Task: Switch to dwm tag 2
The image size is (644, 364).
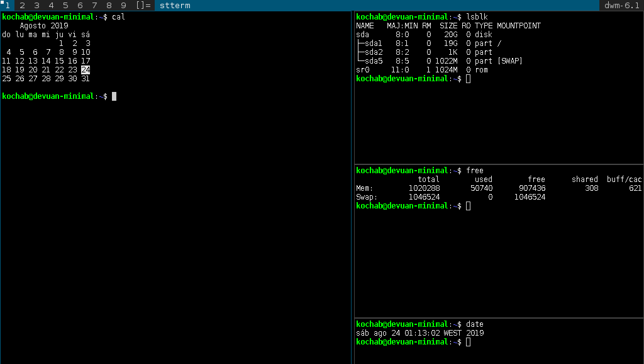Action: (22, 5)
